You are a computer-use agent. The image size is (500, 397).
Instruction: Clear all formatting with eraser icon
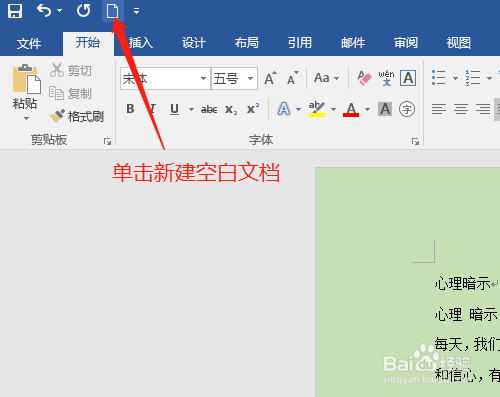[x=364, y=78]
